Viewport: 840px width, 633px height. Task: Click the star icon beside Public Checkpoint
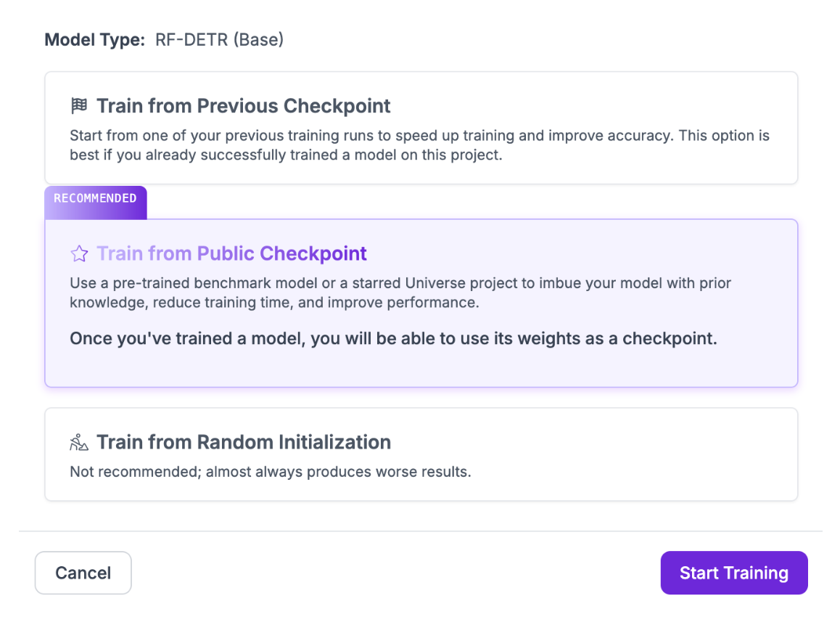[x=78, y=253]
